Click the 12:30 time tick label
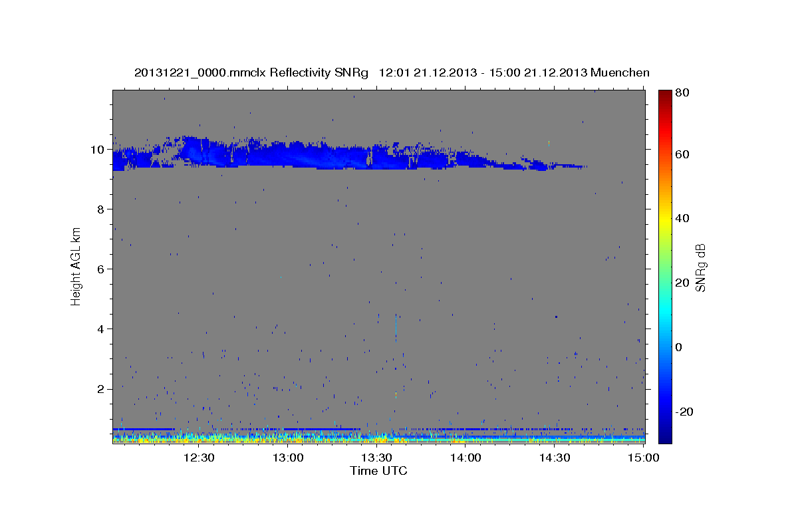798x532 pixels. pos(199,458)
